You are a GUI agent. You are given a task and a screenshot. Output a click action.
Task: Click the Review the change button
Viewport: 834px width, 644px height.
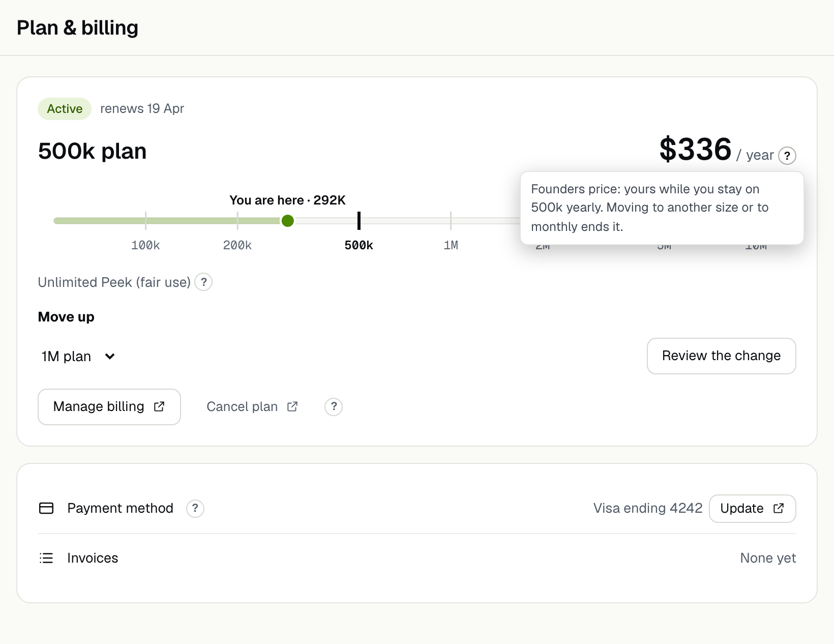pos(721,356)
